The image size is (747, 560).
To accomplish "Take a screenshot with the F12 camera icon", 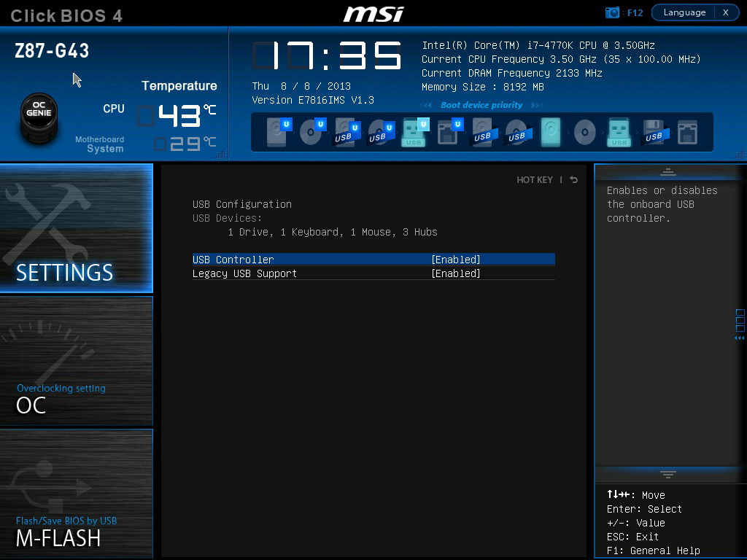I will point(612,12).
